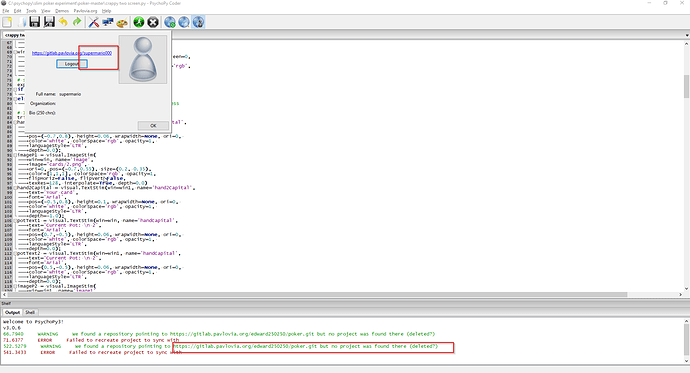Click the Open file toolbar icon
690x373 pixels.
[21, 22]
